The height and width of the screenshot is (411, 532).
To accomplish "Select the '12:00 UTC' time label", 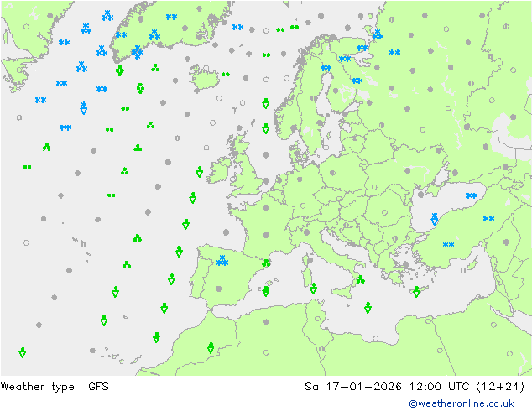I will [440, 386].
